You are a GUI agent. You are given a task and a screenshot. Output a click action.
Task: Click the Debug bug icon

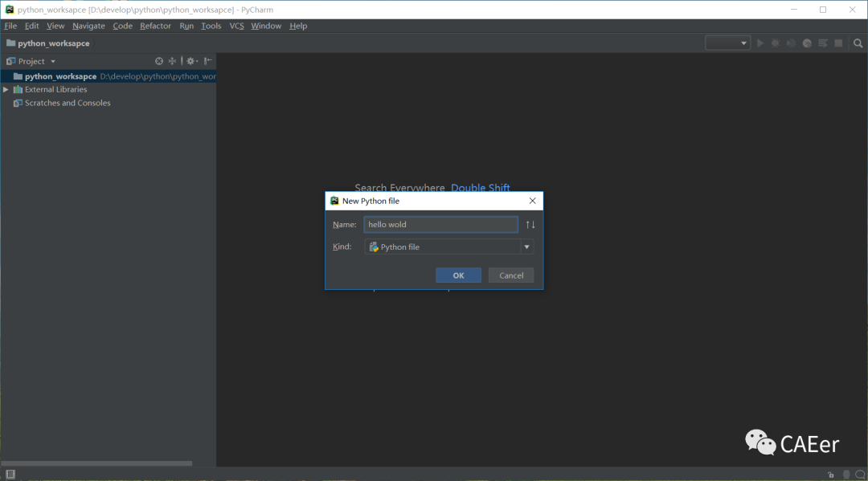pos(776,43)
